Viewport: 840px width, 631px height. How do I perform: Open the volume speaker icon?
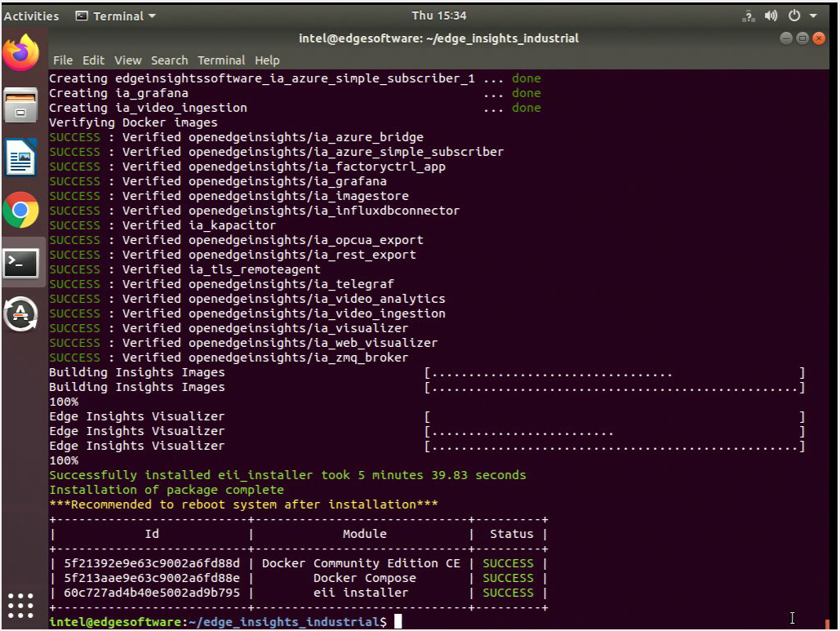[771, 16]
